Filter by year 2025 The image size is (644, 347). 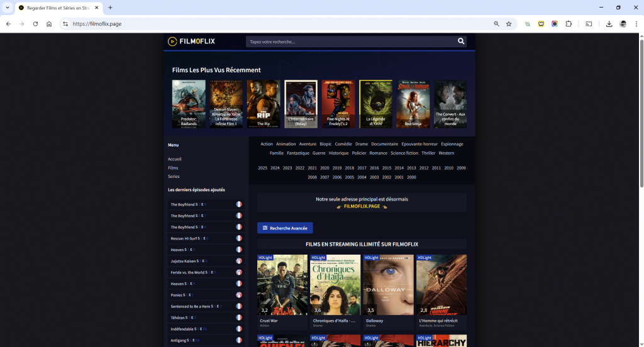point(262,168)
